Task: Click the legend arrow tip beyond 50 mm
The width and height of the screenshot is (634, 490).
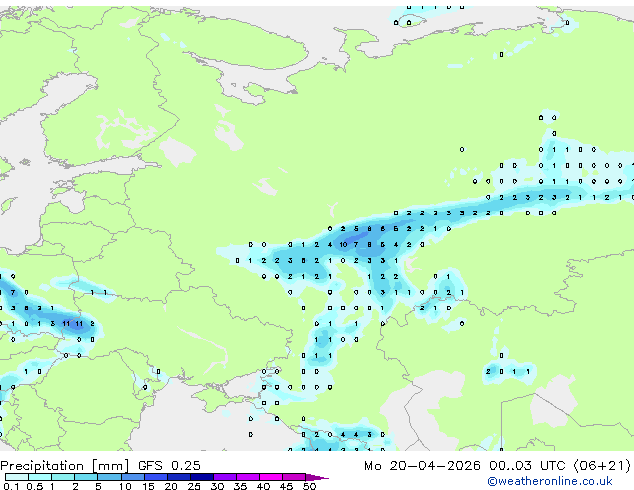Action: click(317, 477)
